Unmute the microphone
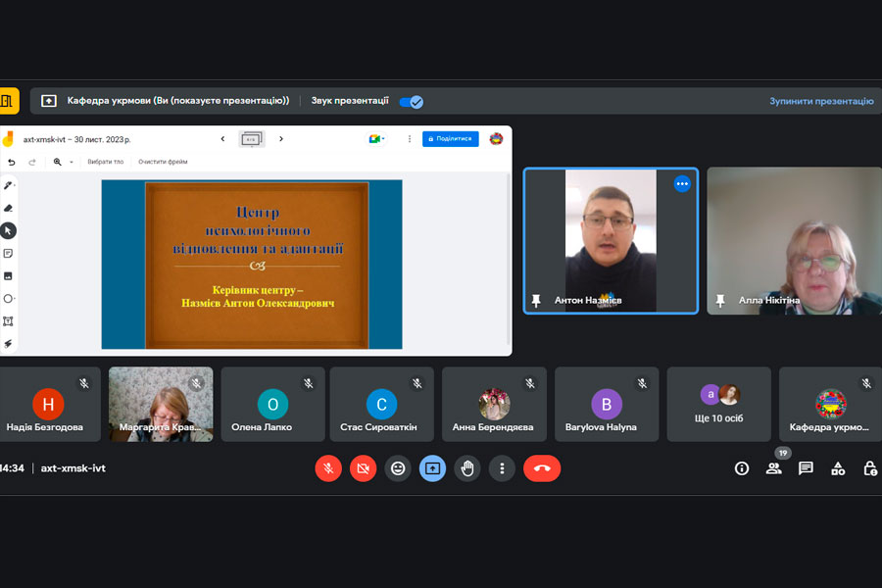This screenshot has width=882, height=588. tap(328, 468)
